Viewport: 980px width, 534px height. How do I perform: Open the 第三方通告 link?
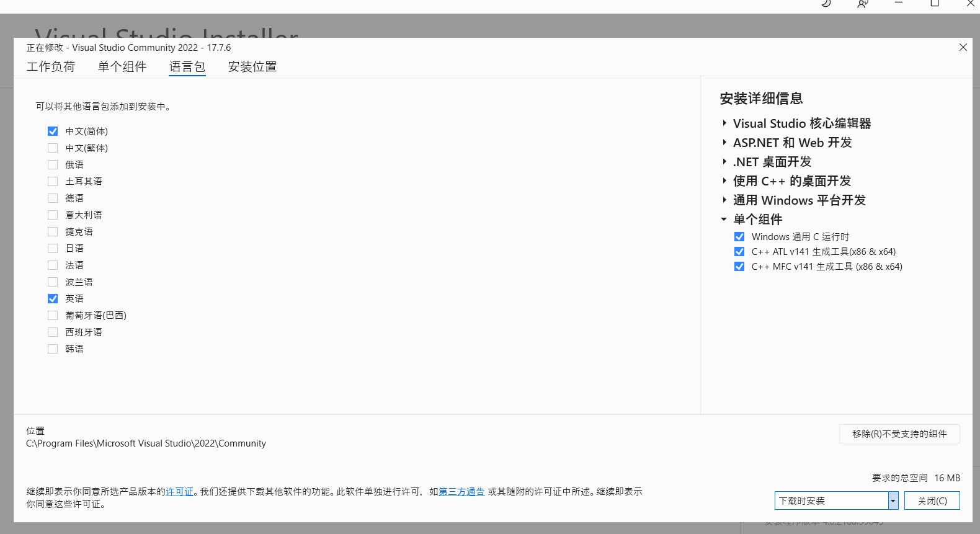point(461,492)
